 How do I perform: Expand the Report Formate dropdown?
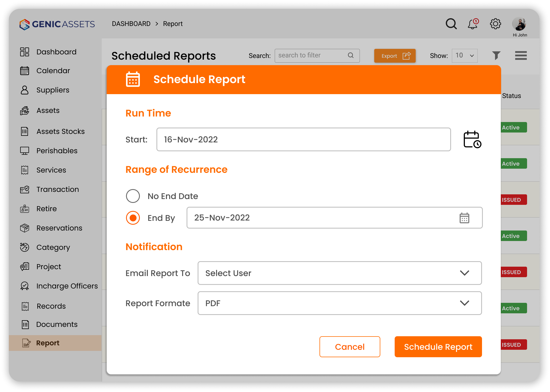[339, 303]
